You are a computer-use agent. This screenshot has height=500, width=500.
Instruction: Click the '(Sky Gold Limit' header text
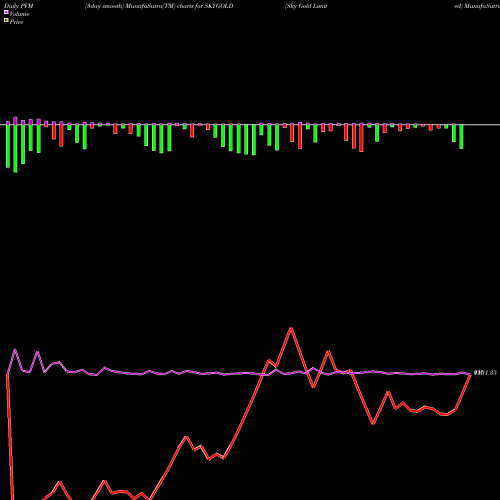click(x=306, y=6)
